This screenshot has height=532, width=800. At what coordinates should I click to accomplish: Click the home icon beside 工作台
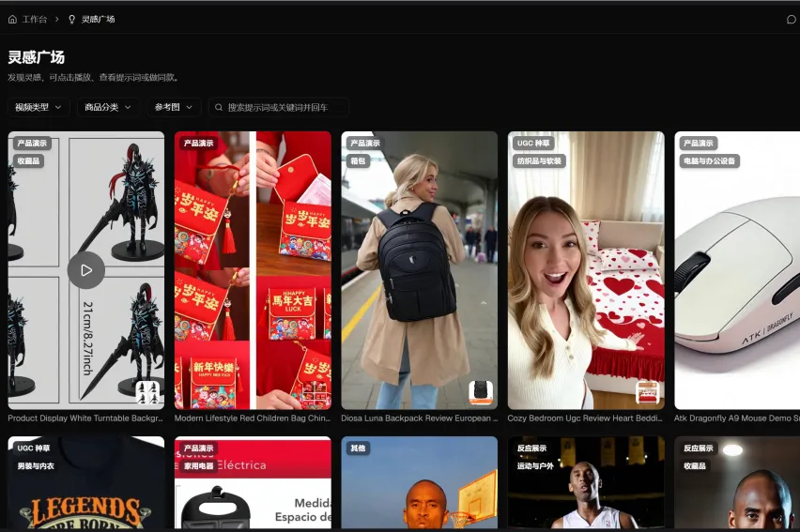tap(12, 19)
